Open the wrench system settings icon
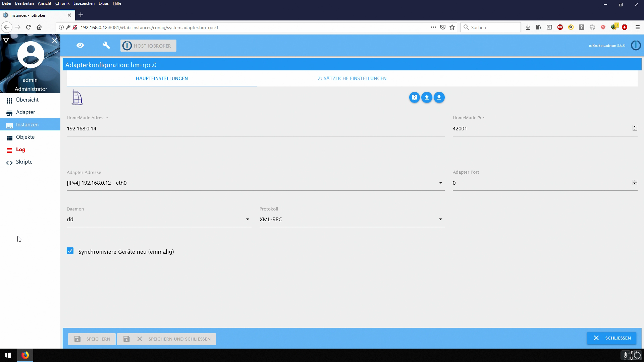644x362 pixels. coord(106,46)
